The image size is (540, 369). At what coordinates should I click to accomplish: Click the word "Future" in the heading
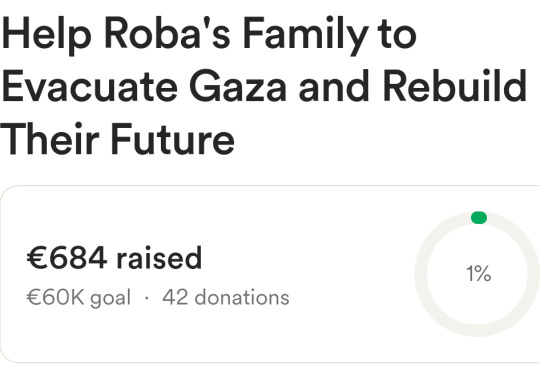coord(173,139)
